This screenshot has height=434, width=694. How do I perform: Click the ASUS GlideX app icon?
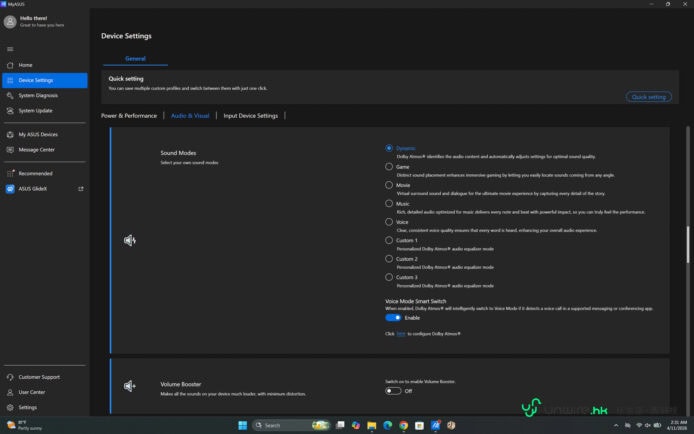pos(10,189)
